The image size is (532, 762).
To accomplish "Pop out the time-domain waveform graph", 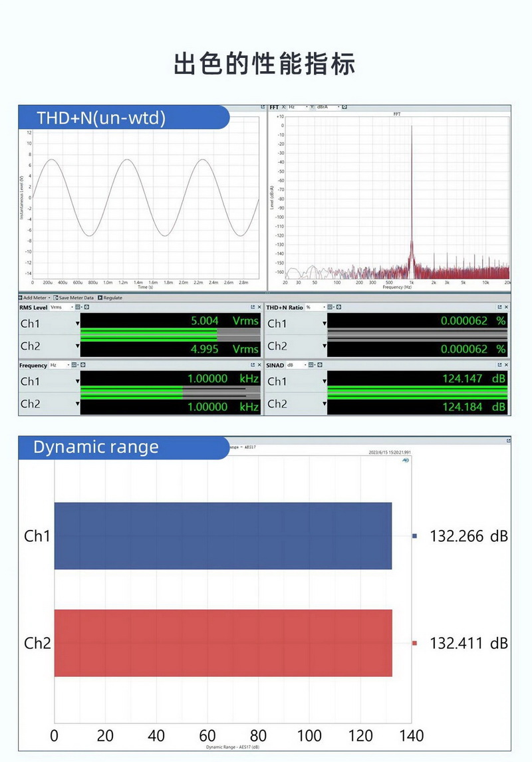I will [263, 106].
